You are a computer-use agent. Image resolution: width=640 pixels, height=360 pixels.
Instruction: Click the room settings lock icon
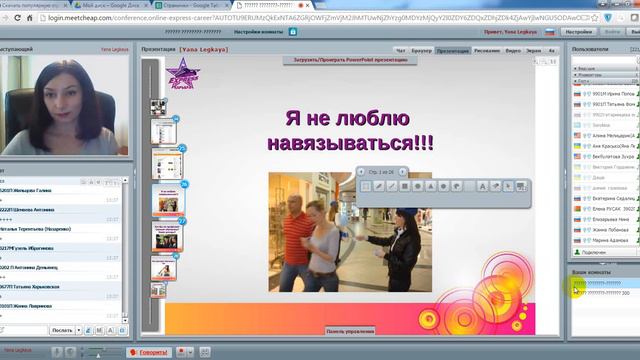point(293,32)
